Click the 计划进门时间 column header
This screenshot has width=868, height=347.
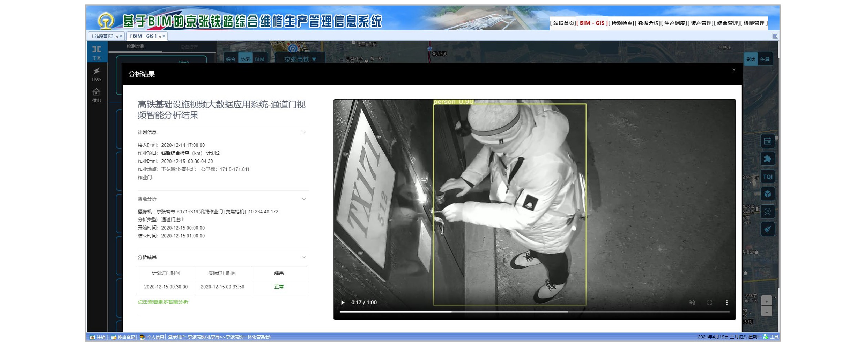166,273
